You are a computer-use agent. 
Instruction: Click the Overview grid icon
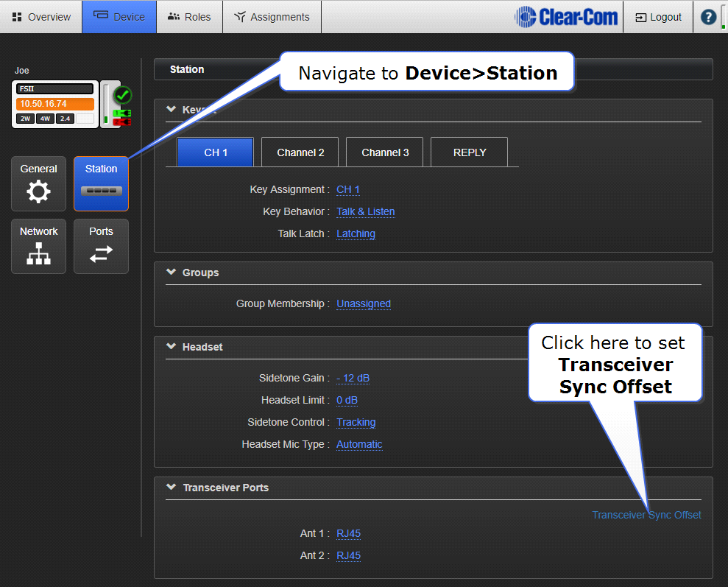coord(17,17)
